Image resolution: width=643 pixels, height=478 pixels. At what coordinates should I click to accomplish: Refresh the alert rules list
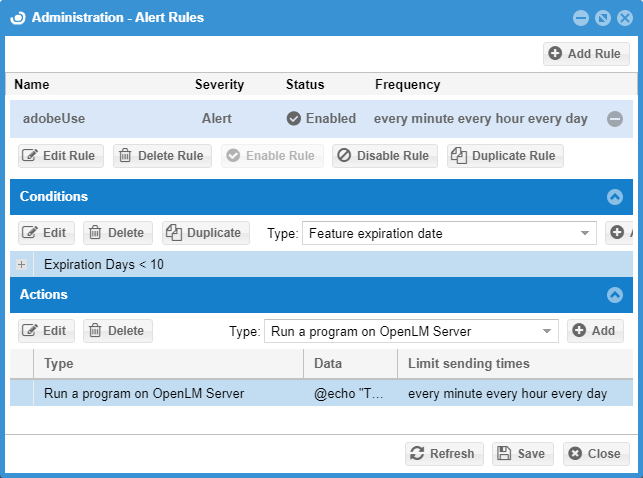[x=444, y=454]
